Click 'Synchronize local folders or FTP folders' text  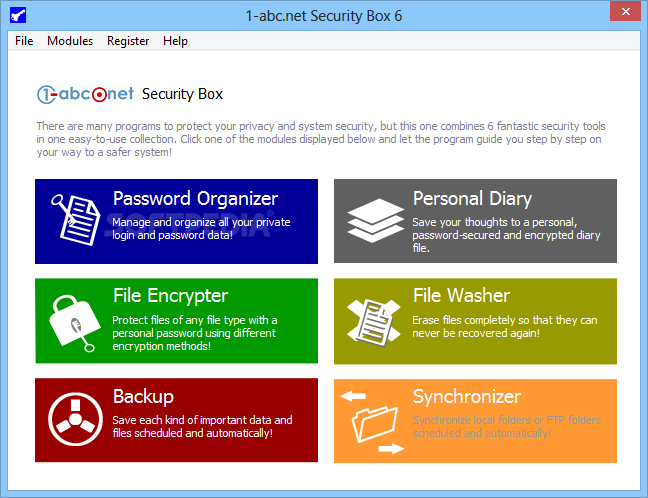pos(506,427)
